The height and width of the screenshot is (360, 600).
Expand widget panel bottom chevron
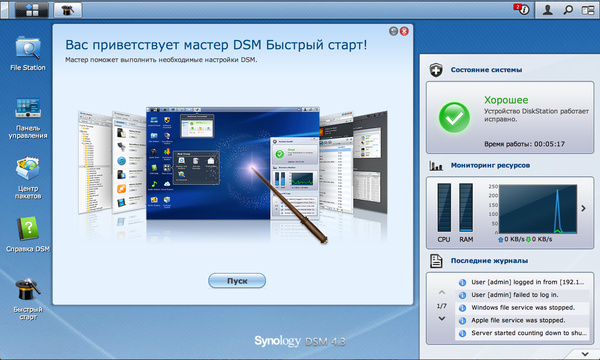pyautogui.click(x=585, y=354)
